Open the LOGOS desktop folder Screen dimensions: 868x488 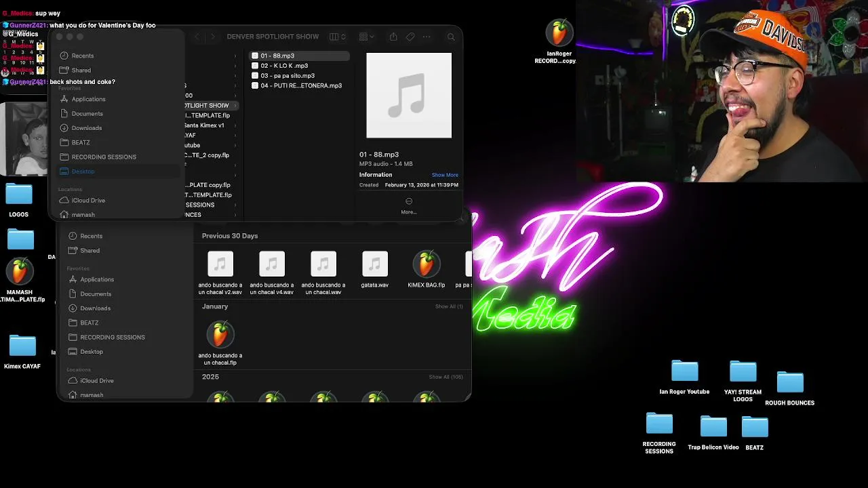(19, 201)
